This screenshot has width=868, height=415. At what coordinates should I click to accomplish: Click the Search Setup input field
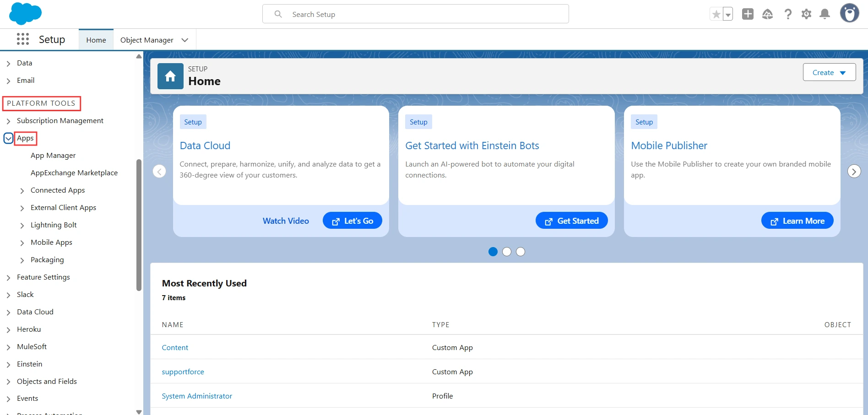pyautogui.click(x=416, y=14)
